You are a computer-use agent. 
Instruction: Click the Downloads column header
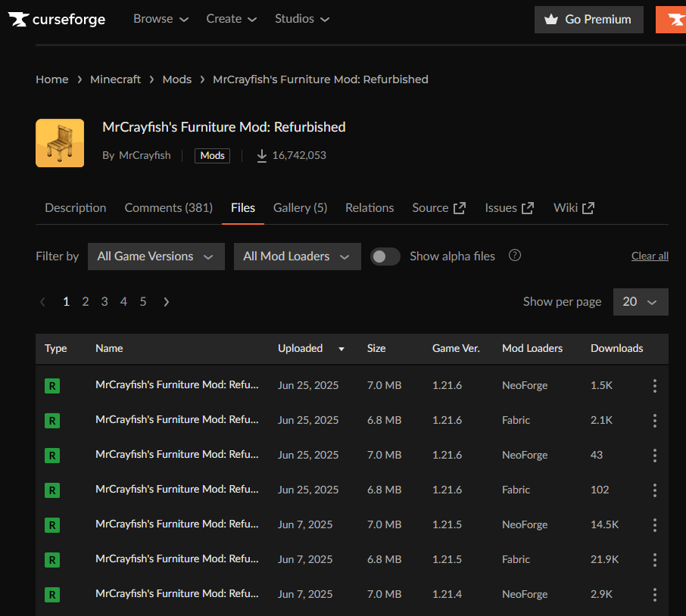click(x=617, y=348)
